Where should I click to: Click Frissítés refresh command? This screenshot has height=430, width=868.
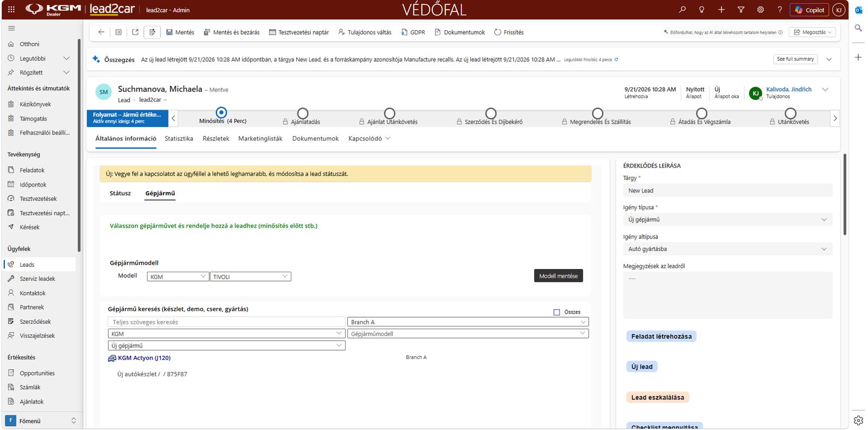[x=509, y=33]
